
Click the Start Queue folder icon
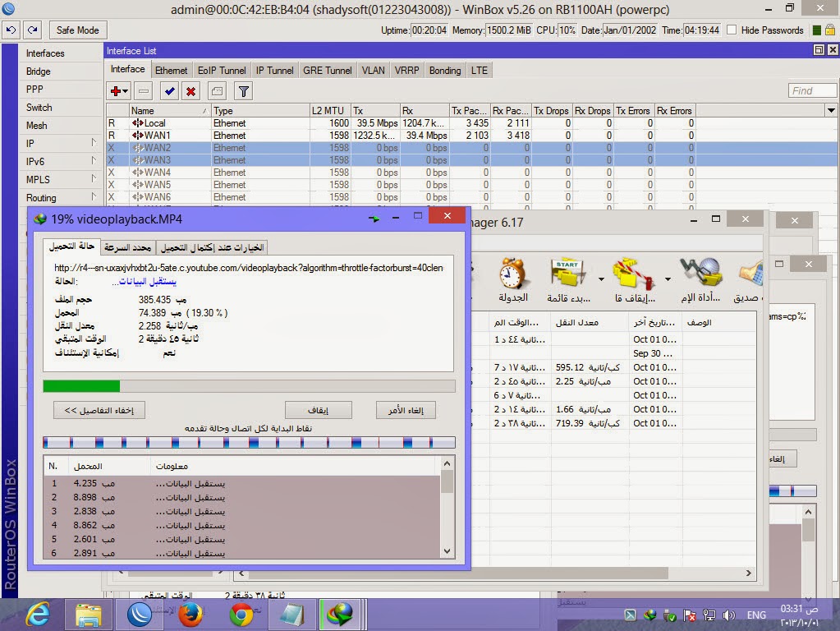[x=568, y=279]
